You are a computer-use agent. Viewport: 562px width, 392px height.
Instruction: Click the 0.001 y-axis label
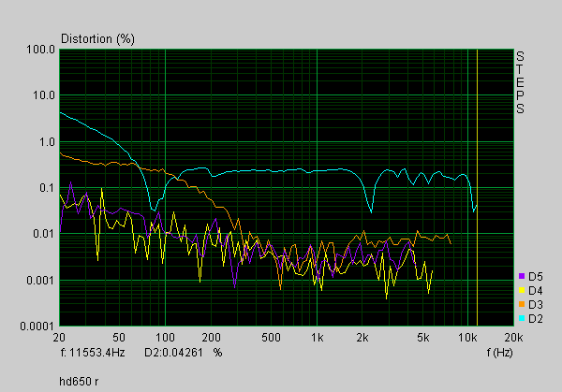pos(41,280)
